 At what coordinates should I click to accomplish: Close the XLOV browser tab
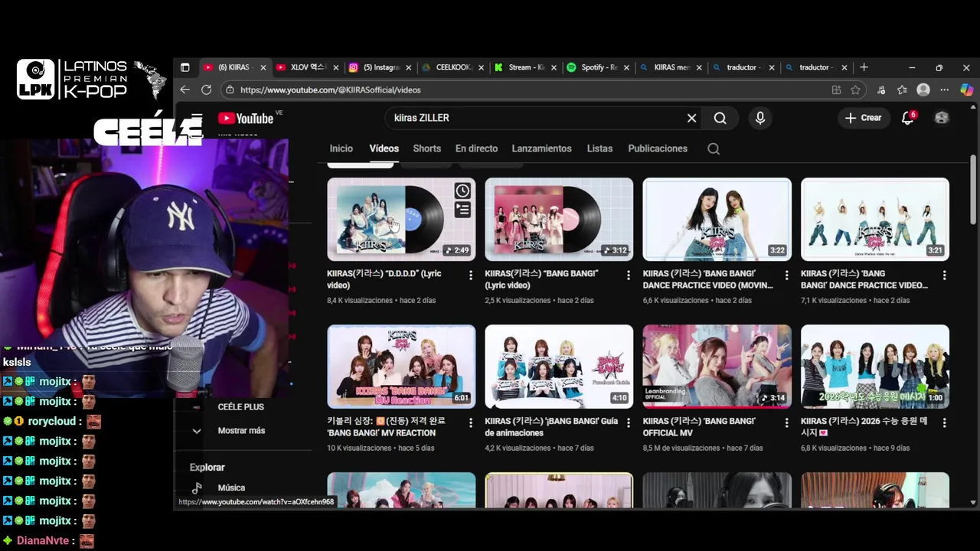point(335,67)
